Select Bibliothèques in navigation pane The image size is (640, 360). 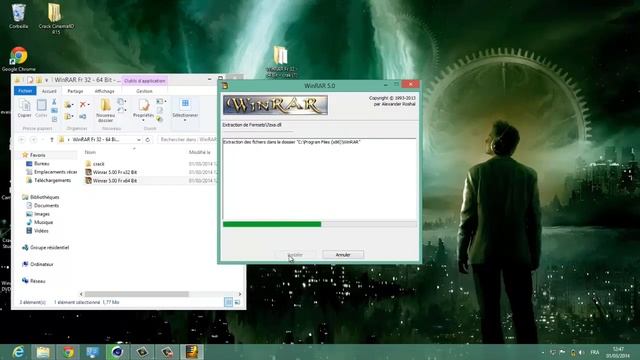(44, 197)
